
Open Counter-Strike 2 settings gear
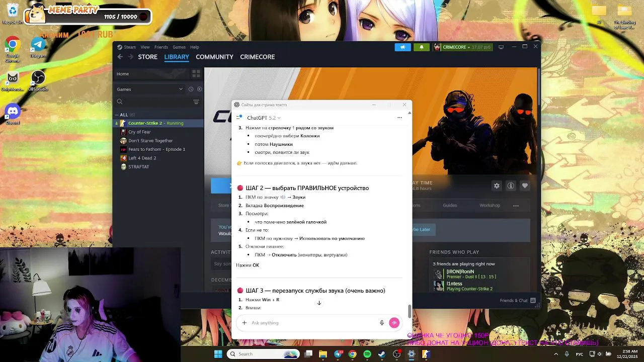click(497, 186)
